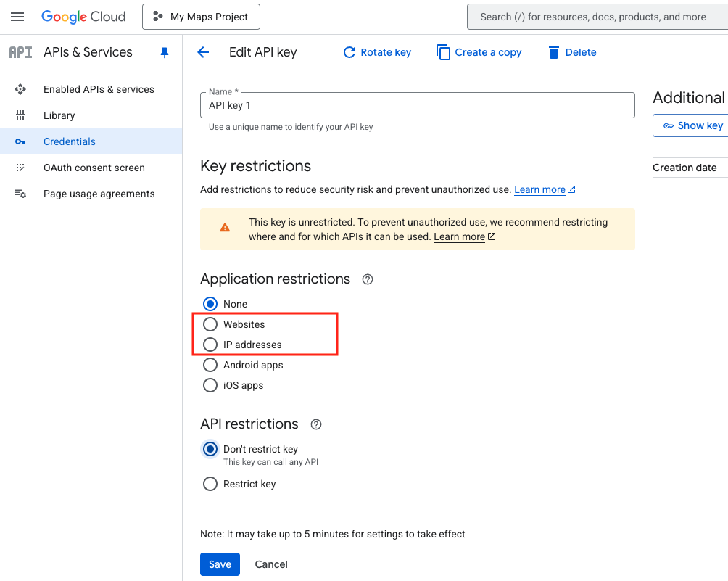This screenshot has width=728, height=581.
Task: Go back using the left arrow icon
Action: pyautogui.click(x=203, y=52)
